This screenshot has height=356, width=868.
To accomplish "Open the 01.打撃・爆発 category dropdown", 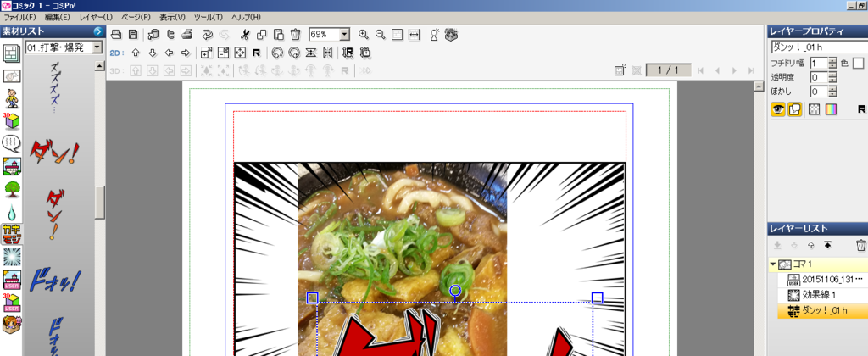I will pos(97,47).
